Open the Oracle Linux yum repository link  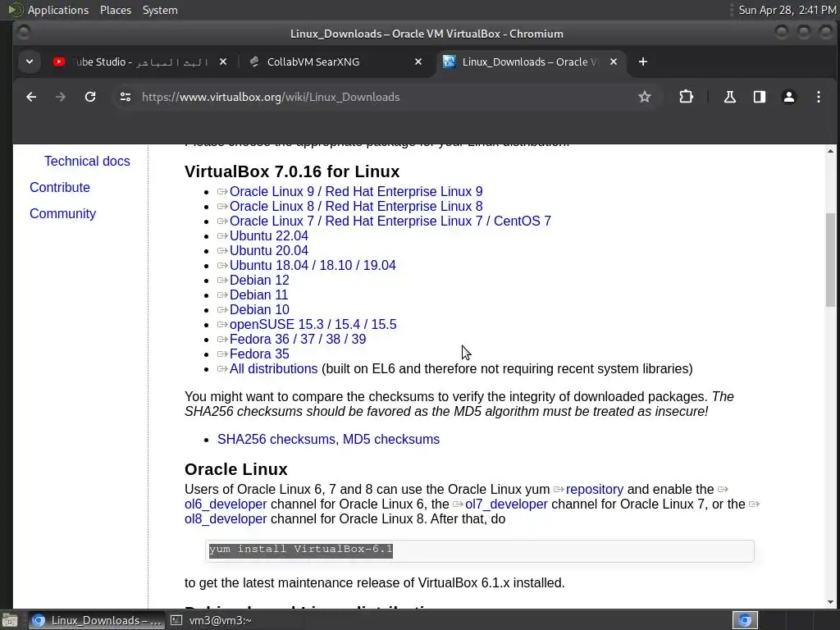pyautogui.click(x=595, y=490)
